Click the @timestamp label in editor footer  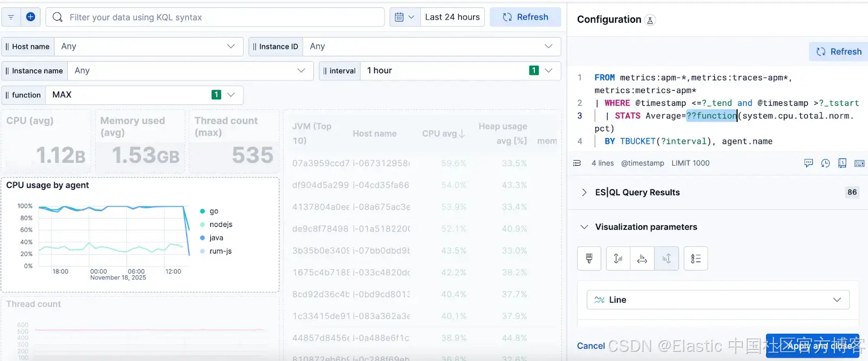(x=642, y=163)
